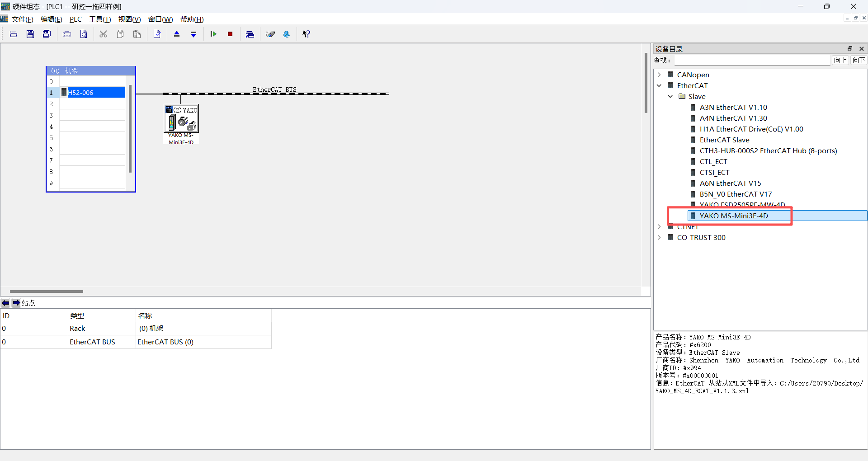Viewport: 868px width, 461px height.
Task: Open the 工具(T) menu
Action: (100, 19)
